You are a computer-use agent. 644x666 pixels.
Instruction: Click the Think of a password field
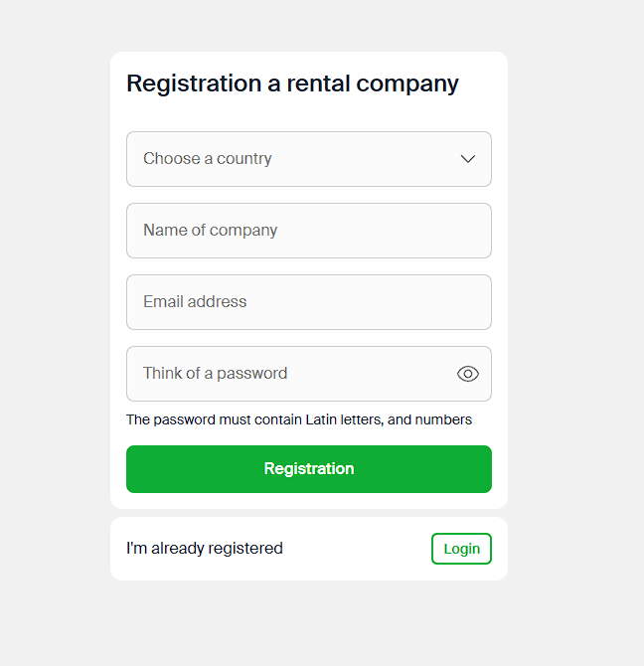coord(288,374)
